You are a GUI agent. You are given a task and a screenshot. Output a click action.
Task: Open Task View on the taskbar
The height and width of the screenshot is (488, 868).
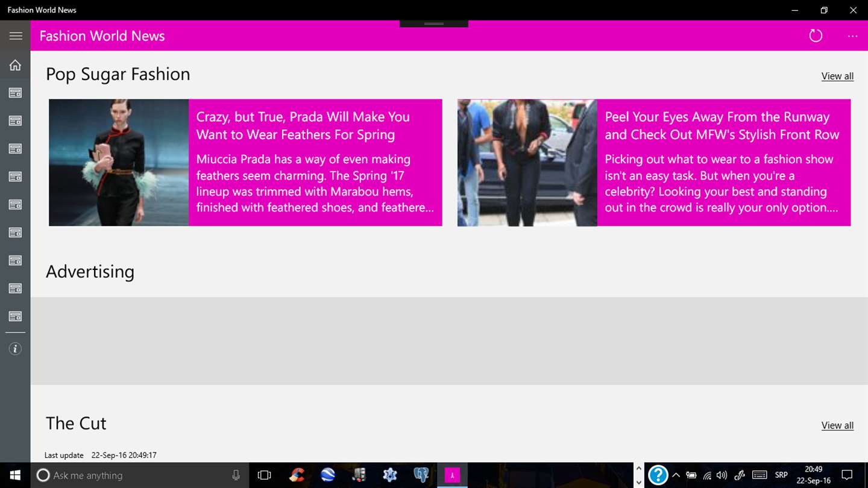coord(264,475)
